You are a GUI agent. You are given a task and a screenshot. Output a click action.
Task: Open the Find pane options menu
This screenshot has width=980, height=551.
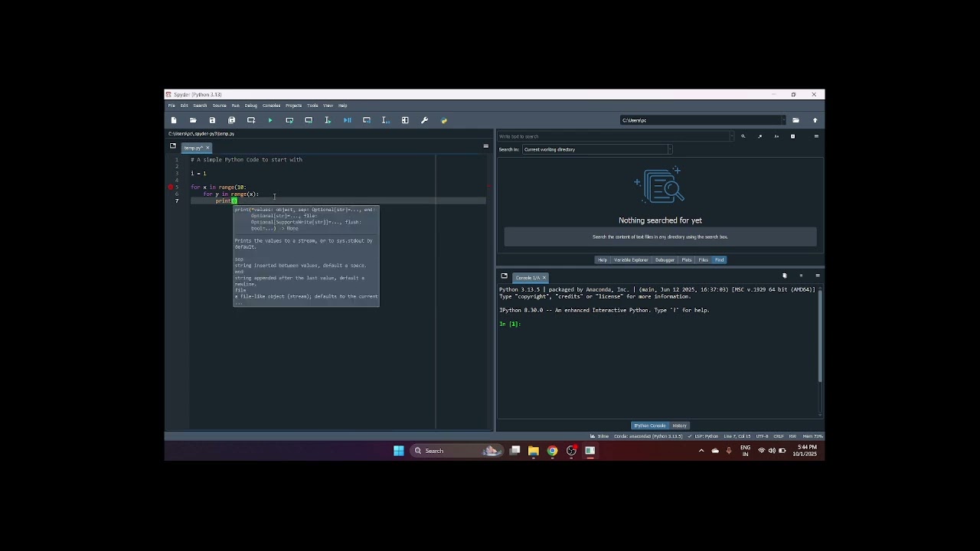coord(816,136)
